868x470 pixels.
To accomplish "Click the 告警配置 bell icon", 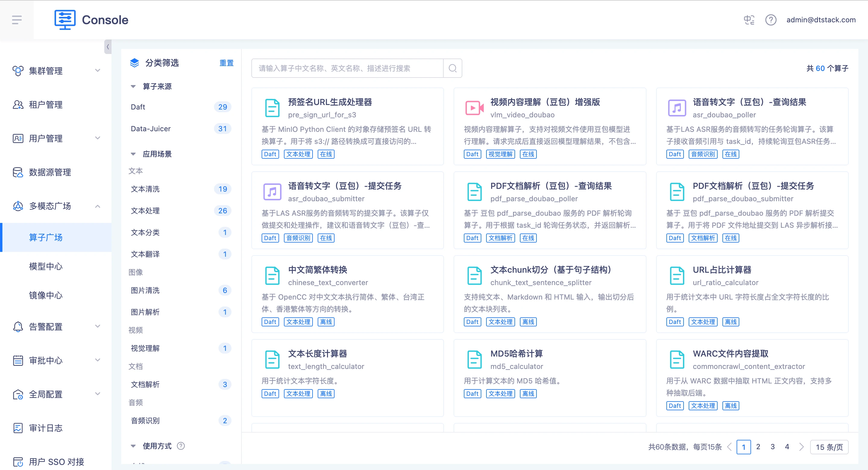I will click(18, 327).
